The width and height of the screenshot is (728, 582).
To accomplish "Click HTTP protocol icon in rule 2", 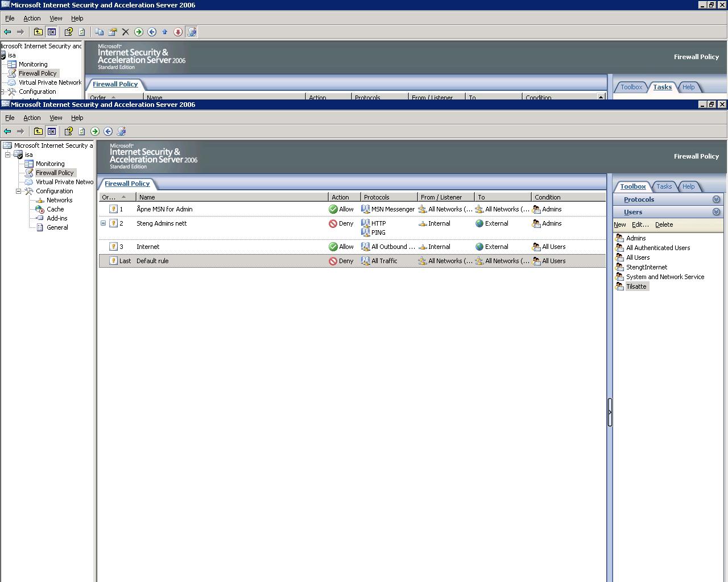I will [366, 223].
